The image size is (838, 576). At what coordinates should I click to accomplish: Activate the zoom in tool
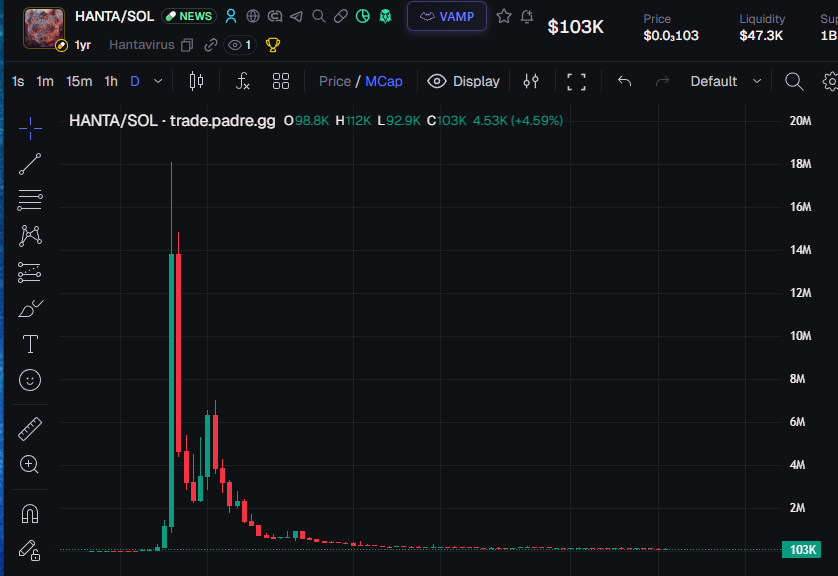pos(29,464)
